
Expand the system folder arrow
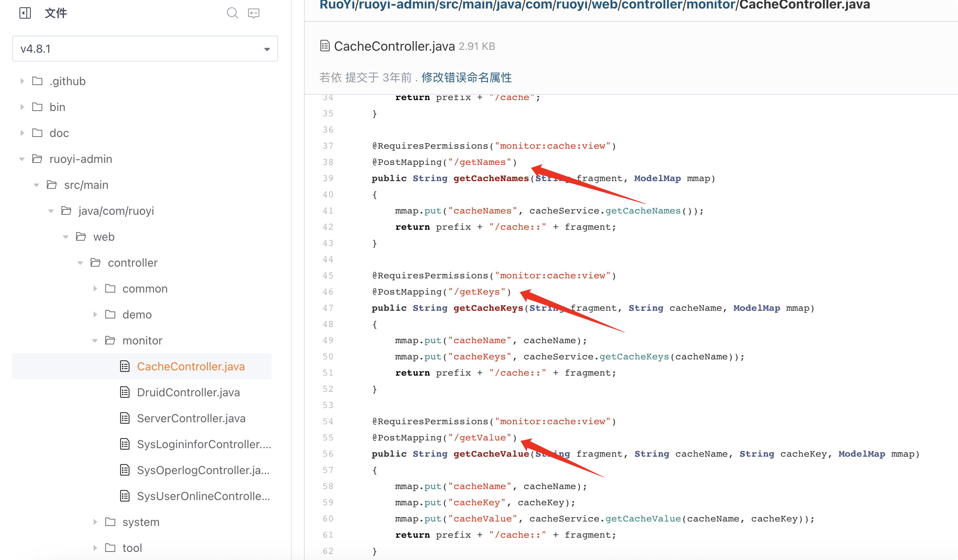point(95,522)
